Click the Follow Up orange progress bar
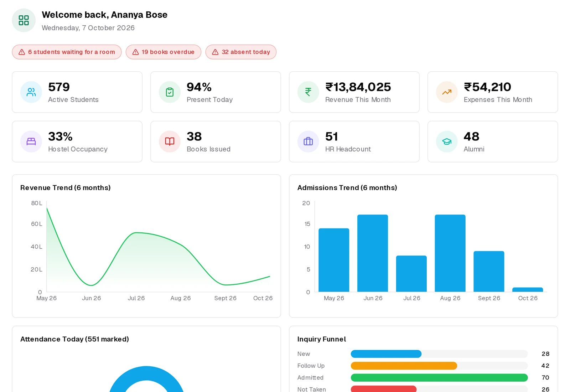 [404, 366]
